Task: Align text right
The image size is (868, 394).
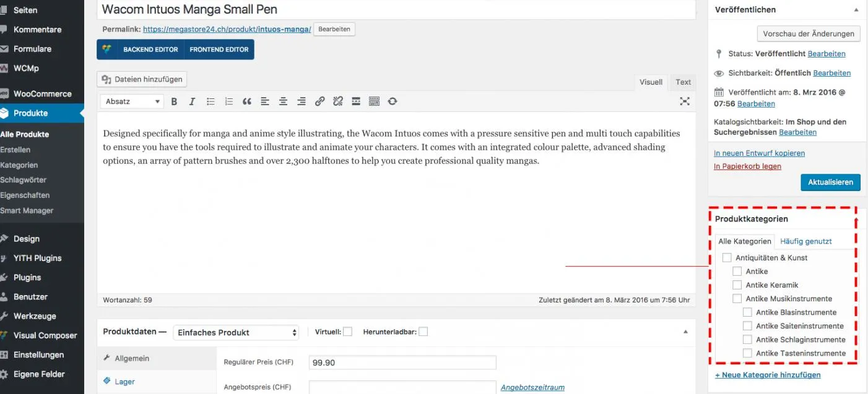Action: point(302,101)
